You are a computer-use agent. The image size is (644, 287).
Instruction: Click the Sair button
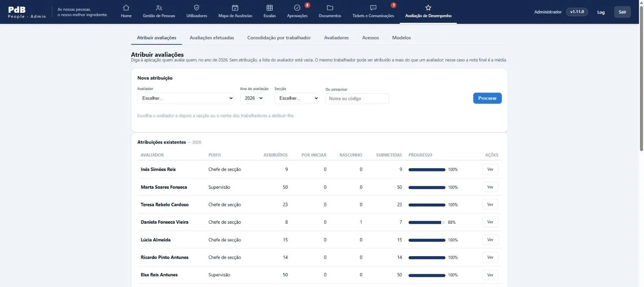click(x=623, y=12)
